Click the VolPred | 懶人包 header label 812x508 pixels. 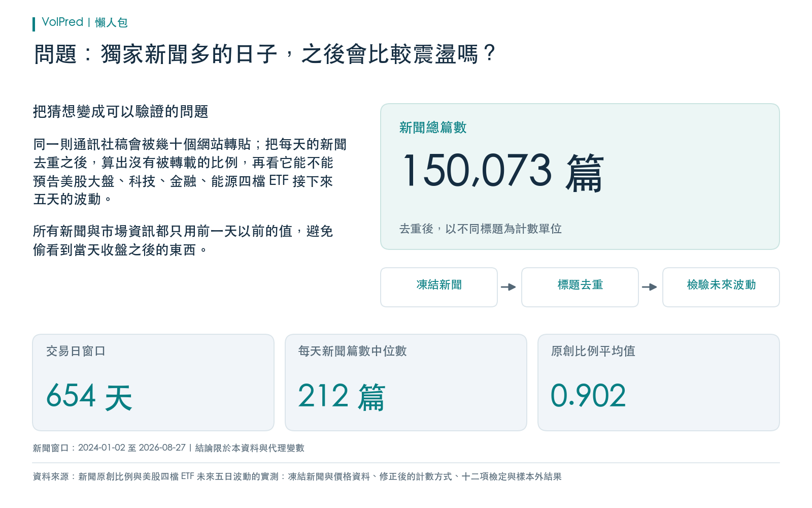[84, 22]
